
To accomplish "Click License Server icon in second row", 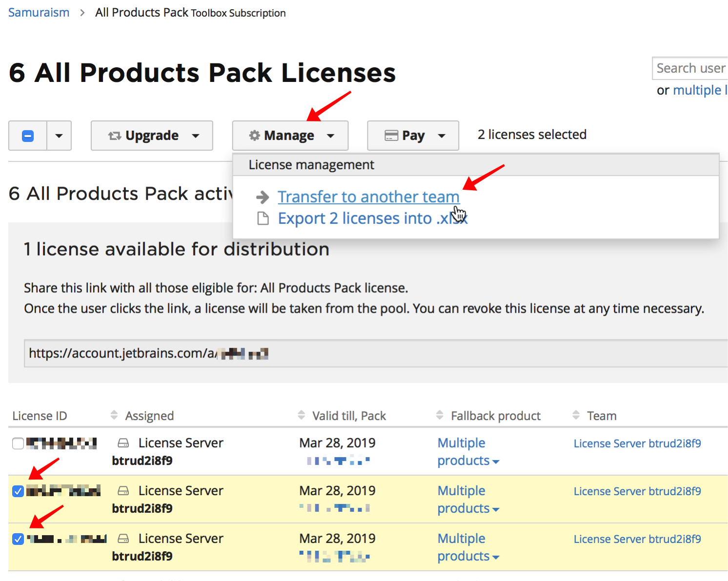I will pyautogui.click(x=123, y=491).
